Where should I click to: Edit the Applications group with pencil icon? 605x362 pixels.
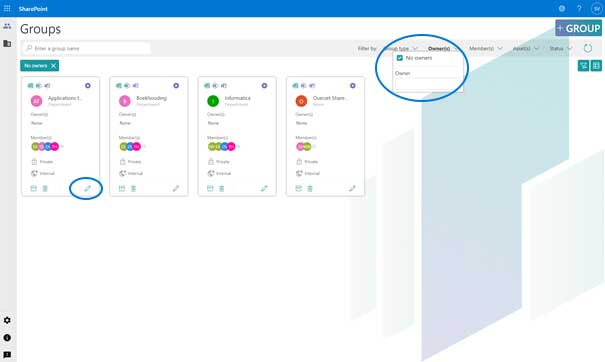(x=88, y=188)
